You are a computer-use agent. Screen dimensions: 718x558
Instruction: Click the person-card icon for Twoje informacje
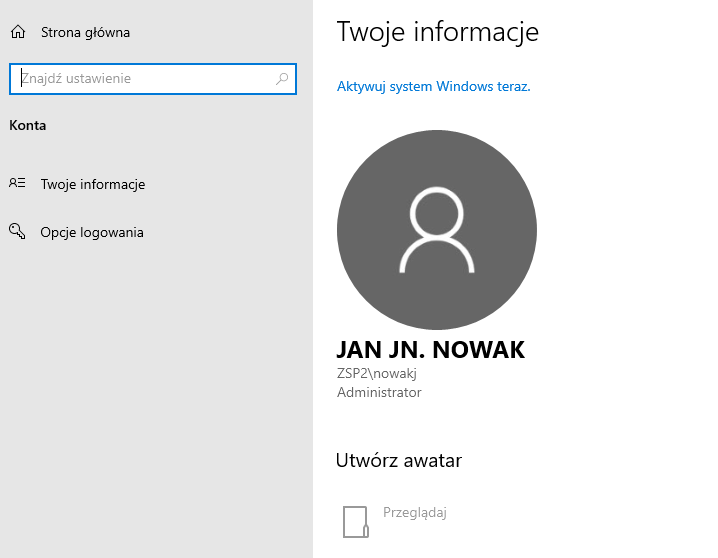(x=17, y=184)
